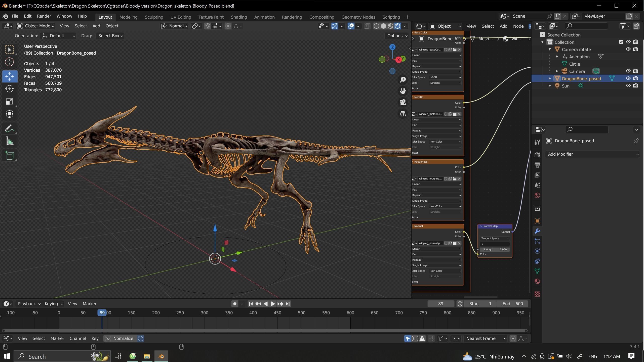Open the Physics properties tab
Image resolution: width=644 pixels, height=362 pixels.
537,251
